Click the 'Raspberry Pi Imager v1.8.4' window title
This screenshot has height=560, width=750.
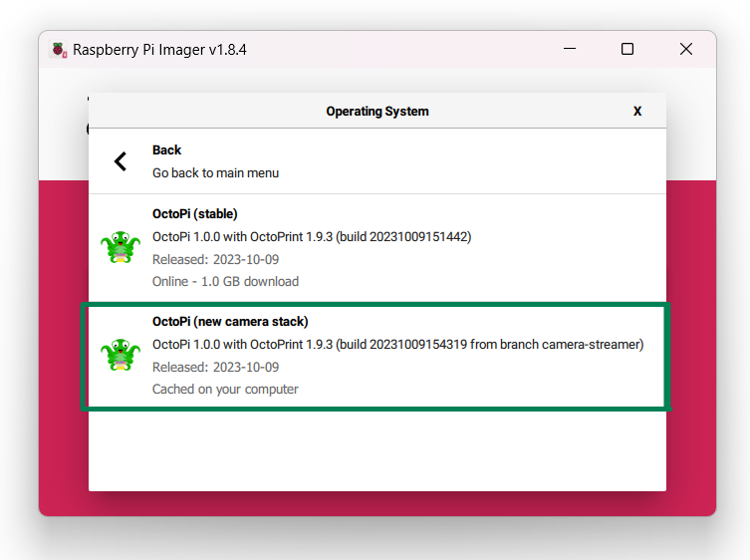point(159,50)
